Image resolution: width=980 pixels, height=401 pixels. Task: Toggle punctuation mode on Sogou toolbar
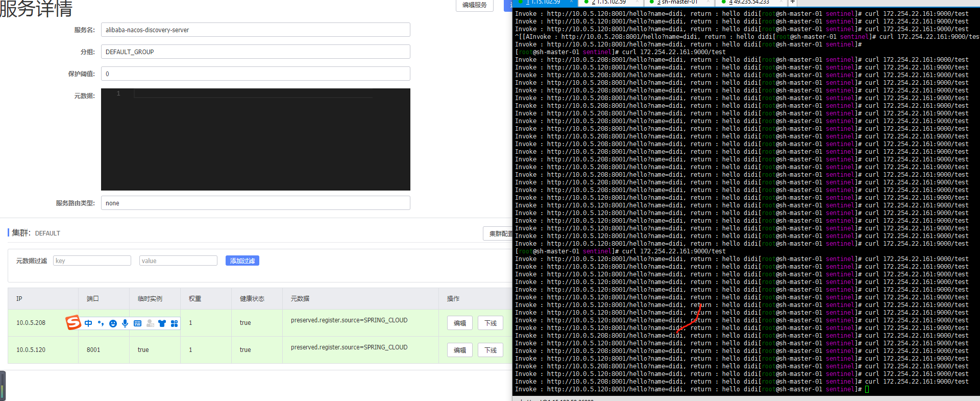pos(101,323)
